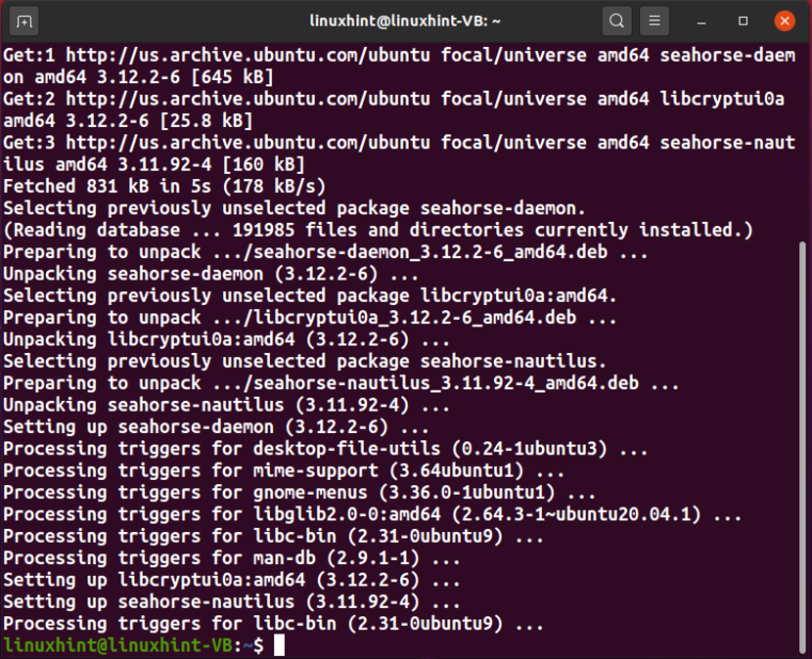Click the "Unpacking seahorse-nautilus" output line
This screenshot has height=659, width=812.
pos(226,405)
